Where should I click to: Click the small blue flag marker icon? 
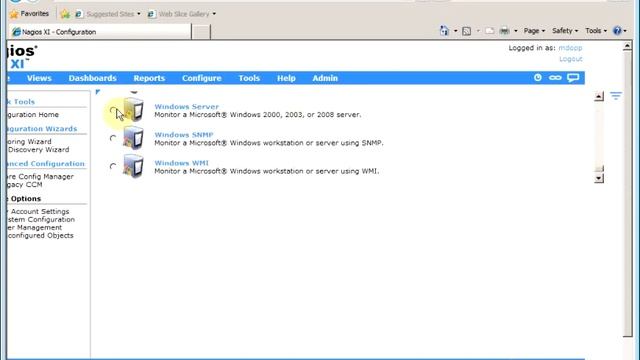[98, 92]
